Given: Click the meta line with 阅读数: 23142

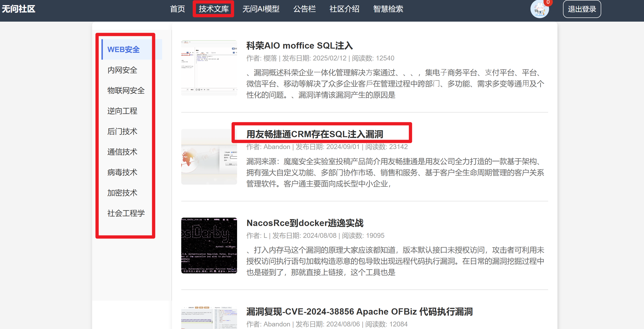Looking at the screenshot, I should point(327,147).
